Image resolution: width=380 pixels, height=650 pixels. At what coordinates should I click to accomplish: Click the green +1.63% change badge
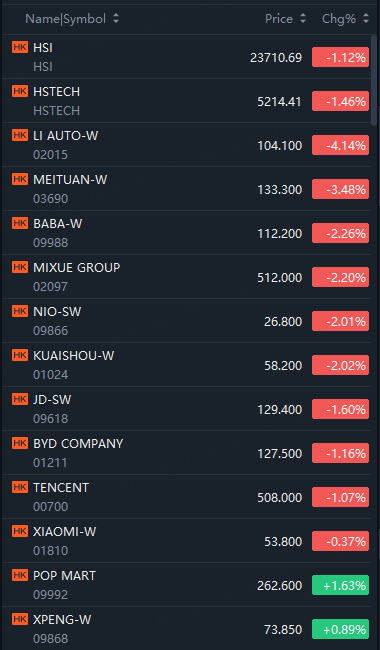point(340,585)
